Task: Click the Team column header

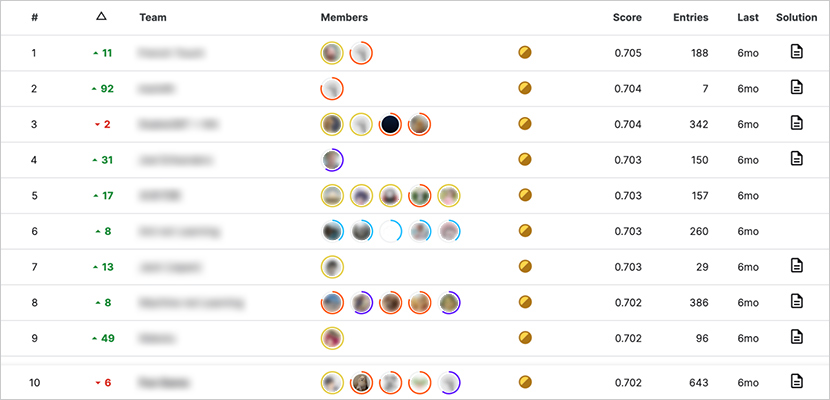Action: tap(153, 17)
